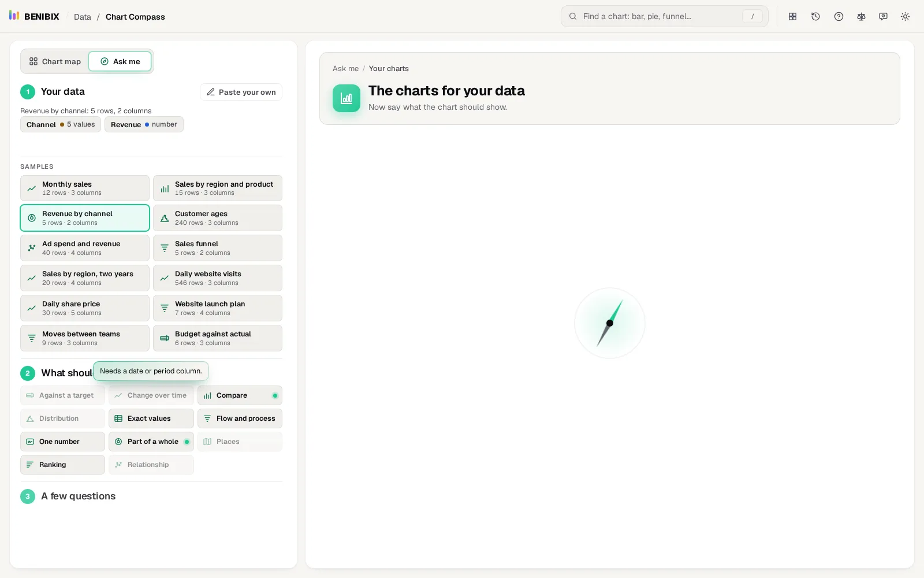Select the Daily share price sample

[x=85, y=308]
